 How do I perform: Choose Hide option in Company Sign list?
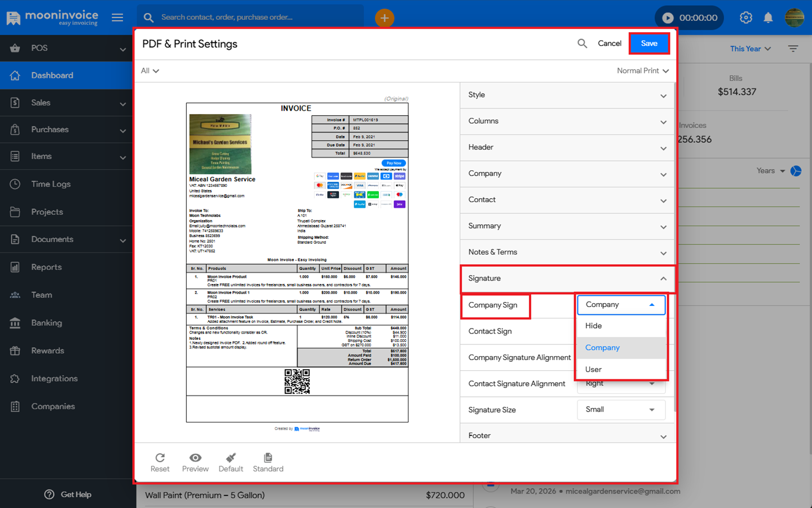(593, 326)
